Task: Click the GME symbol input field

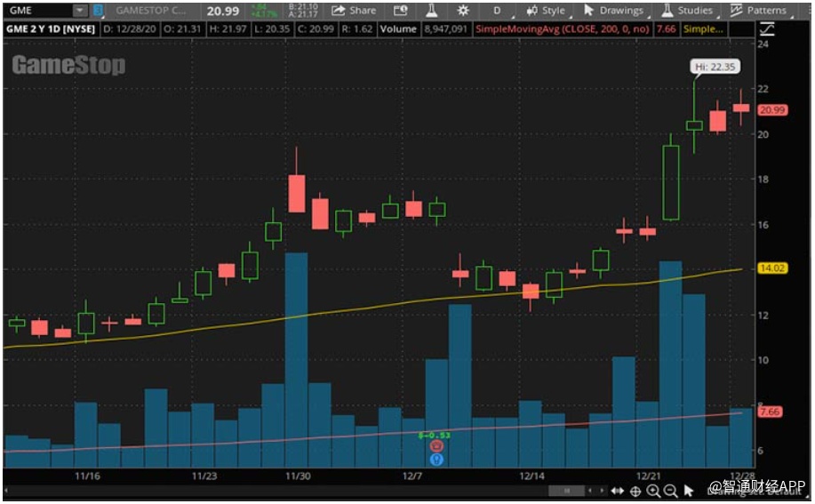Action: click(x=38, y=11)
